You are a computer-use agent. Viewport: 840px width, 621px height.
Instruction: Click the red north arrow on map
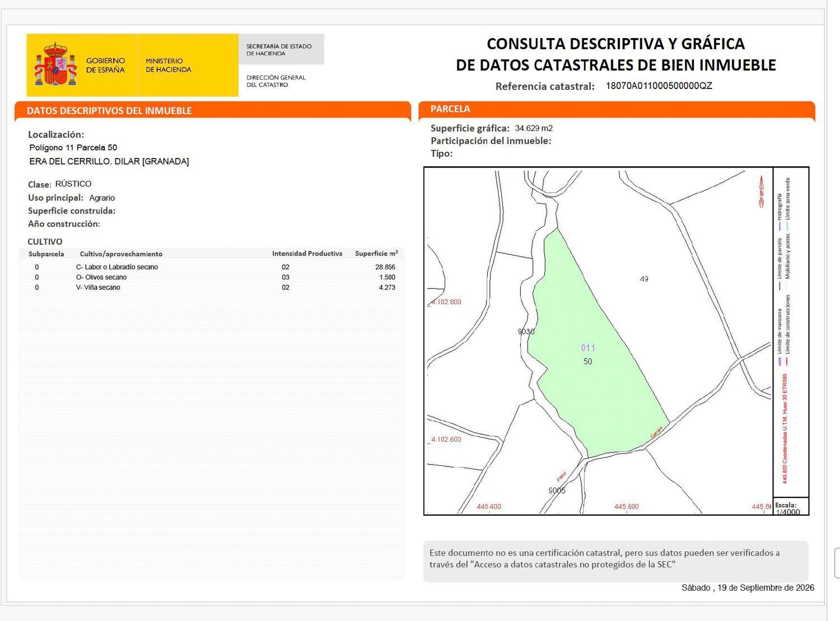point(761,192)
